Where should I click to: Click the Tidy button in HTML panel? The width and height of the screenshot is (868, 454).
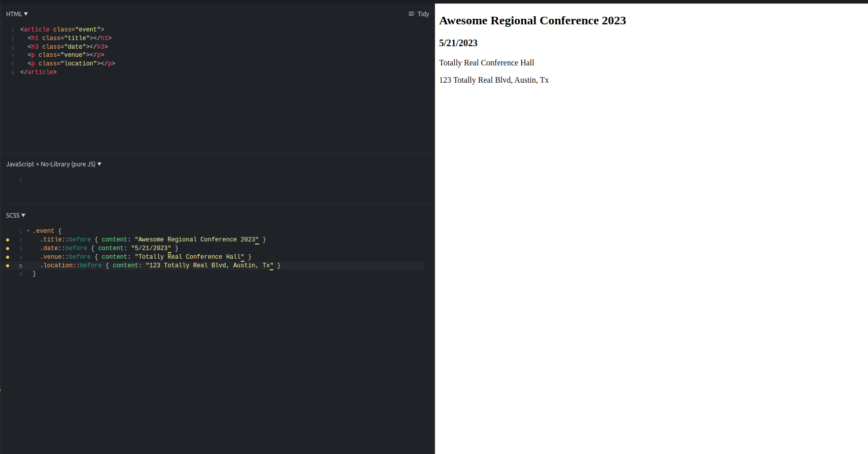tap(419, 14)
